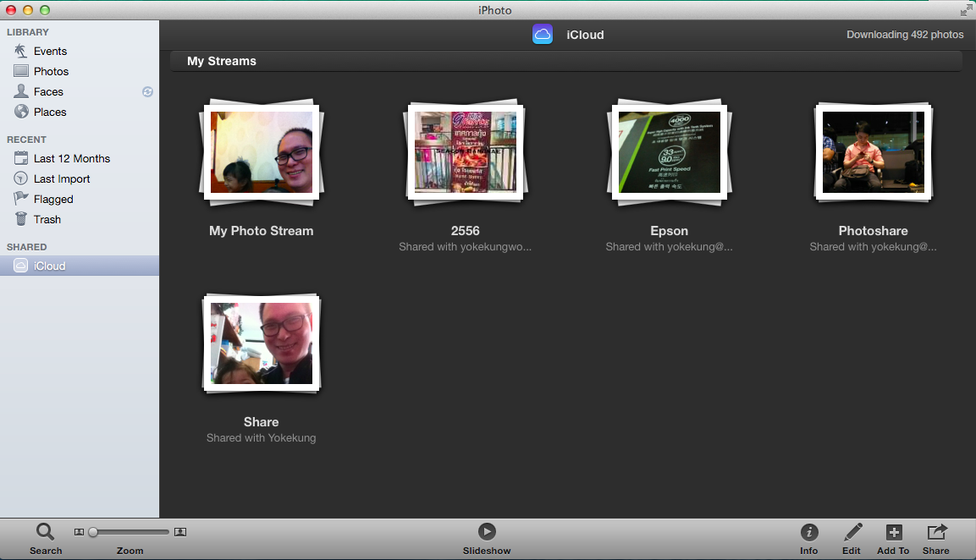This screenshot has width=976, height=560.
Task: Open the Photoshare shared stream
Action: pos(874,152)
